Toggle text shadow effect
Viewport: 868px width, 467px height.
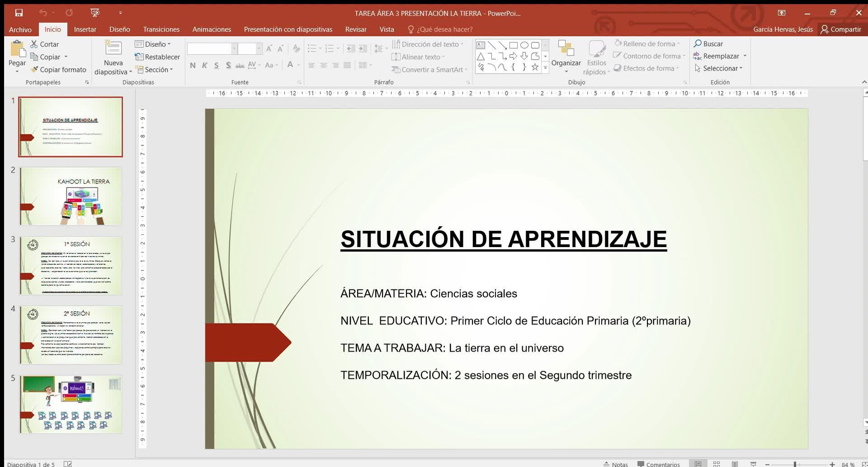tap(228, 65)
